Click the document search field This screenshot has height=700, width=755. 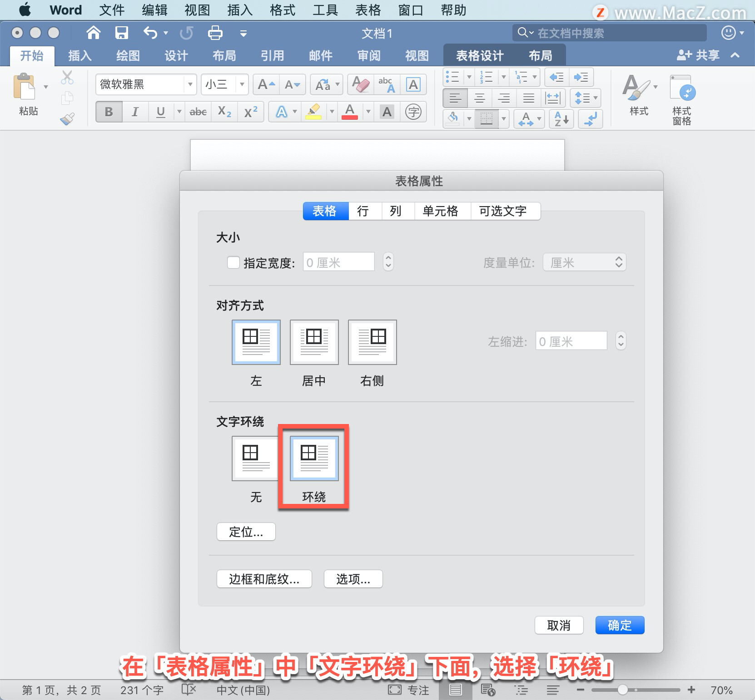610,33
